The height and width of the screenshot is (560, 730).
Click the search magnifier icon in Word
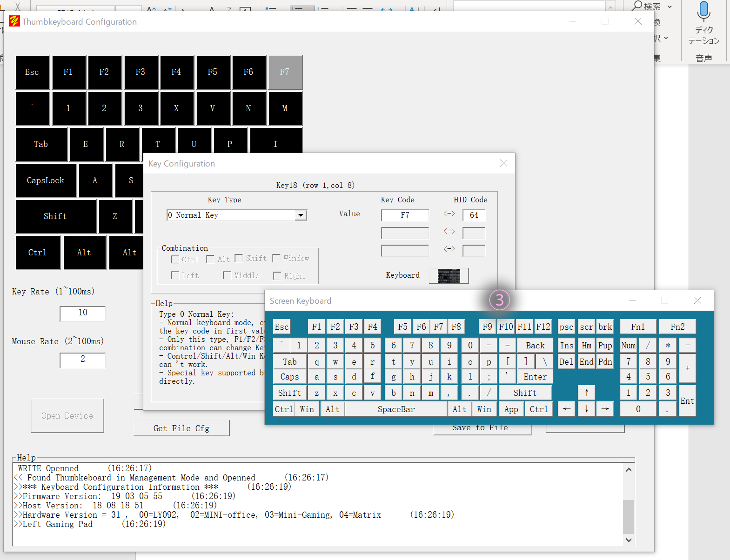(x=637, y=6)
